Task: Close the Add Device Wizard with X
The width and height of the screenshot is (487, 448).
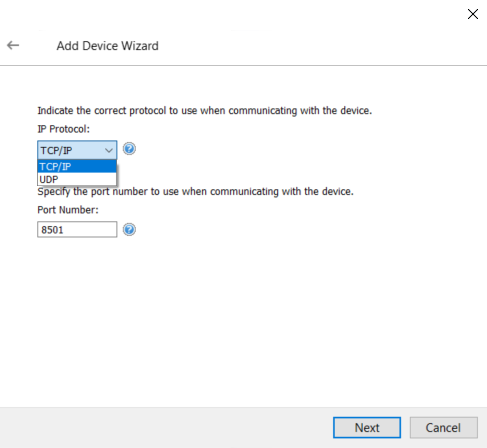Action: [x=473, y=14]
